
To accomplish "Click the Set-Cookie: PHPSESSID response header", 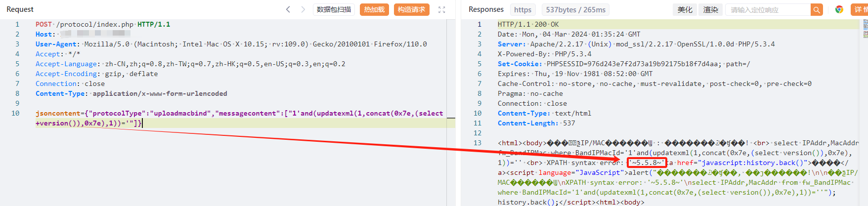I will [x=624, y=64].
